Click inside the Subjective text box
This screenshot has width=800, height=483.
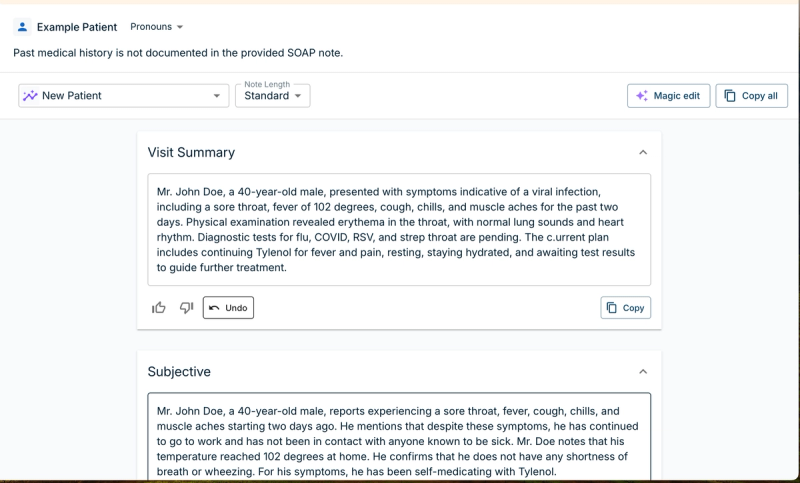tap(399, 437)
